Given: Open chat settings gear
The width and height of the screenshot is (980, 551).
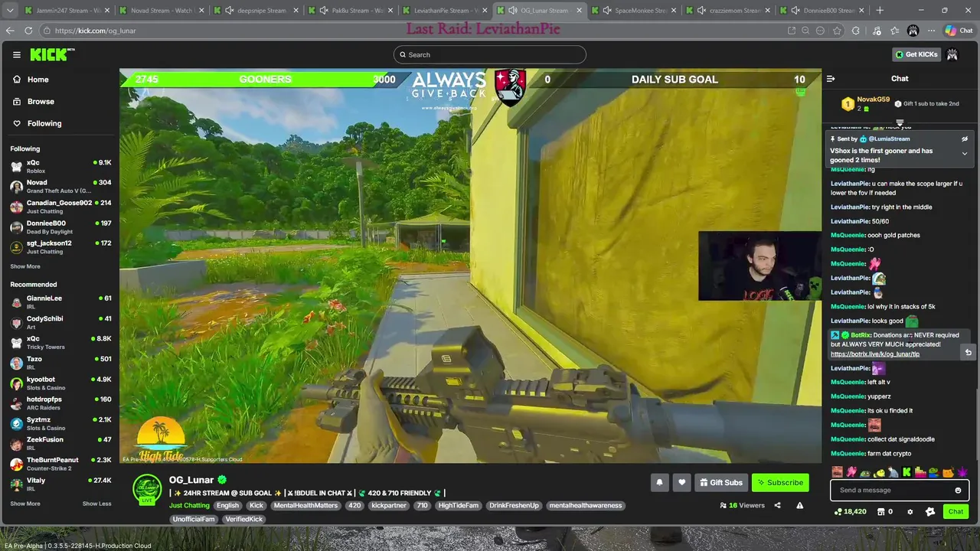Looking at the screenshot, I should pyautogui.click(x=910, y=512).
